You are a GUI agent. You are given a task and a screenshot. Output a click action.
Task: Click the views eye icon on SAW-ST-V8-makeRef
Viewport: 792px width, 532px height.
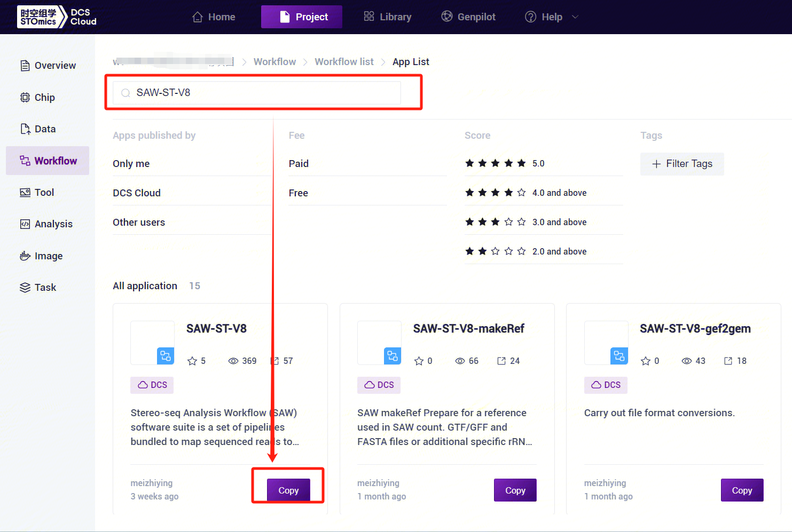[460, 361]
